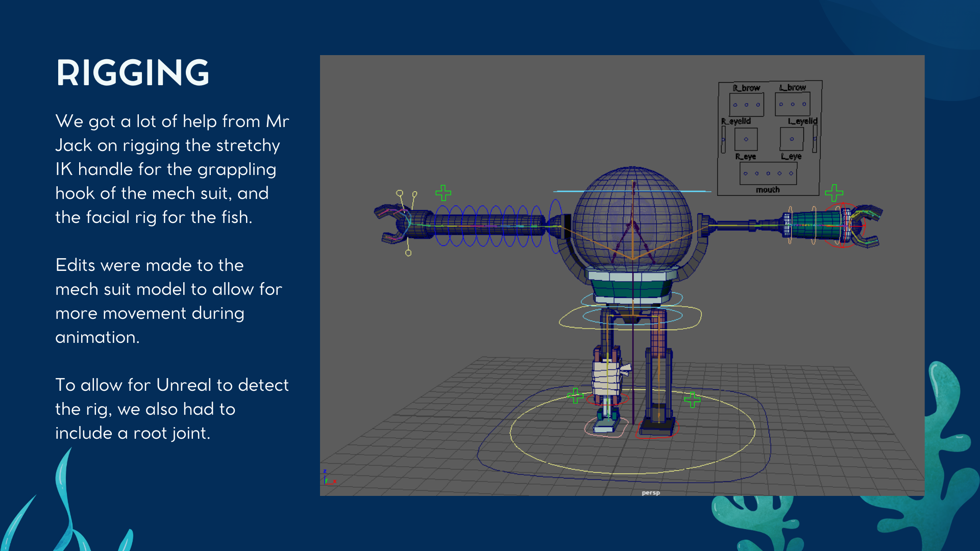Click the RIGGING slide heading
Viewport: 980px width, 551px height.
click(x=133, y=73)
